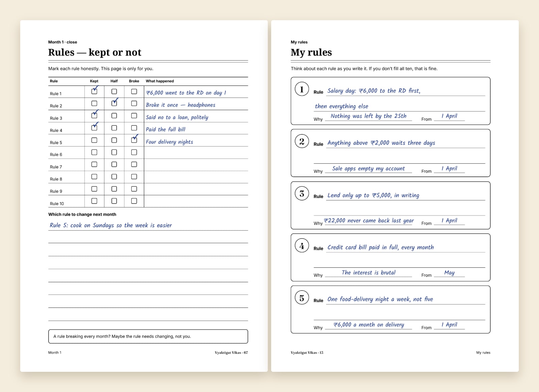Image resolution: width=539 pixels, height=392 pixels.
Task: Click the 'Vyaktigat Vikas · 67' page footer
Action: (231, 353)
